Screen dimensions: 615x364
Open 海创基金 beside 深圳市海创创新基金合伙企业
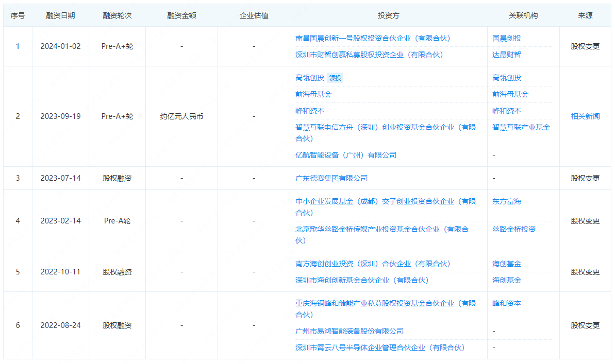point(507,280)
